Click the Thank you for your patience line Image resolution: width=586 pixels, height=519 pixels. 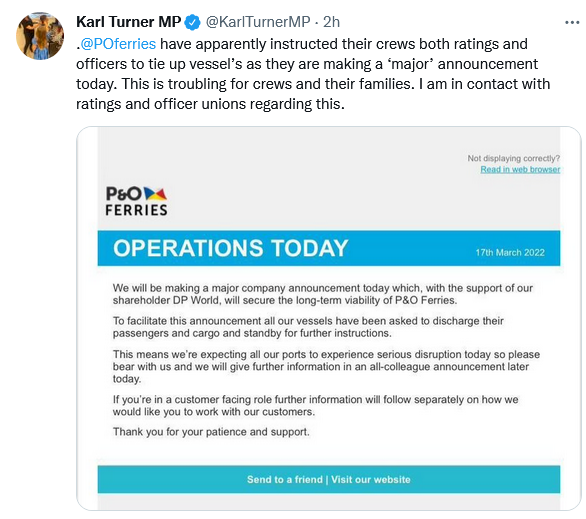pos(211,432)
